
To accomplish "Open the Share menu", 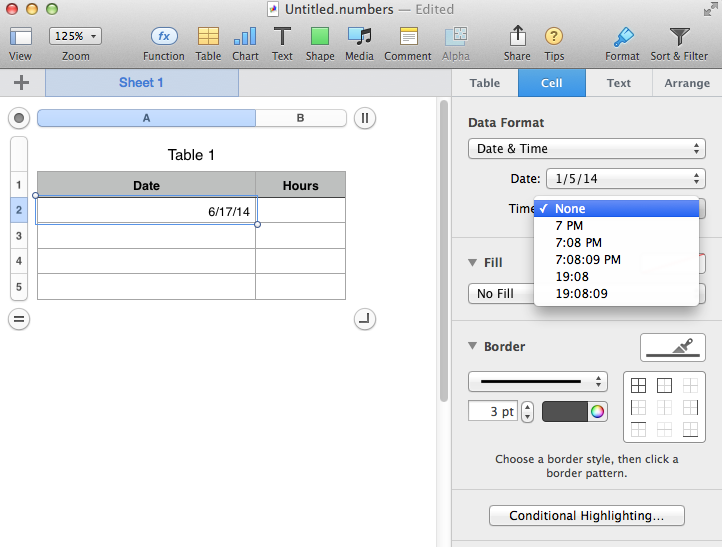I will click(517, 44).
